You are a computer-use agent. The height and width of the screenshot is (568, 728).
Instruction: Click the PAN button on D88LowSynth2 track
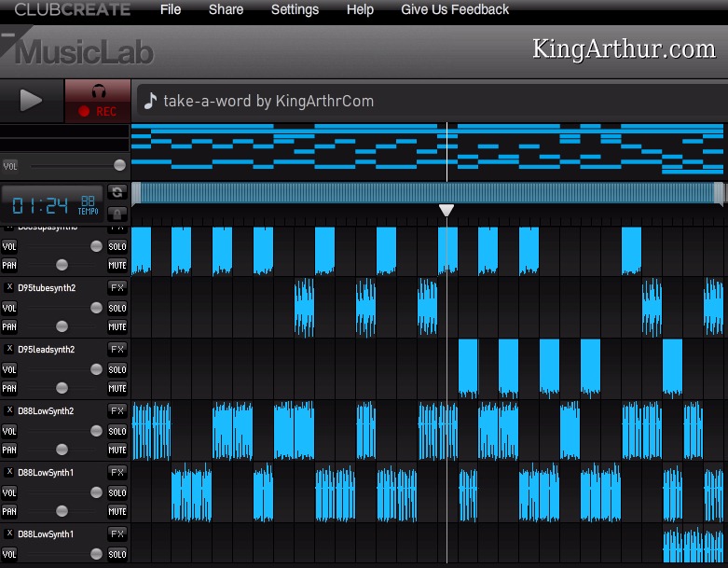click(x=8, y=450)
